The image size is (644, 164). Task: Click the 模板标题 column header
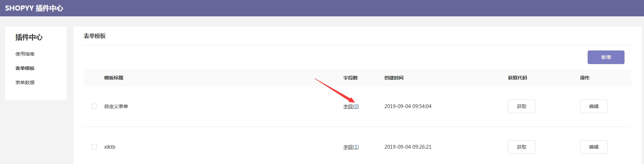[114, 78]
